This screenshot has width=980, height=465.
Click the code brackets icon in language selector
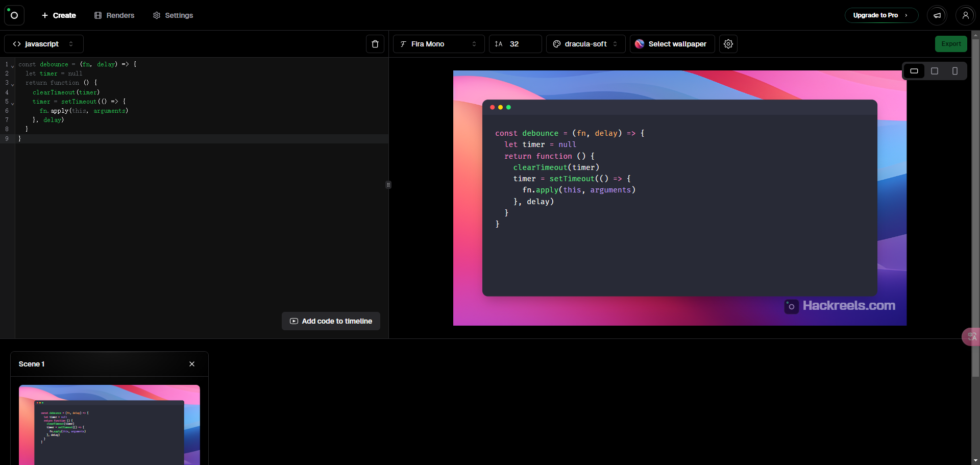coord(17,44)
